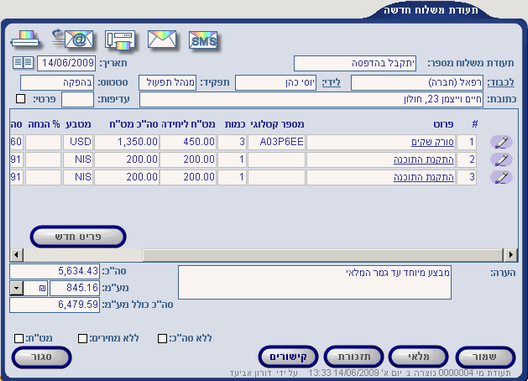
Task: Open the לכבוד link
Action: click(x=501, y=83)
